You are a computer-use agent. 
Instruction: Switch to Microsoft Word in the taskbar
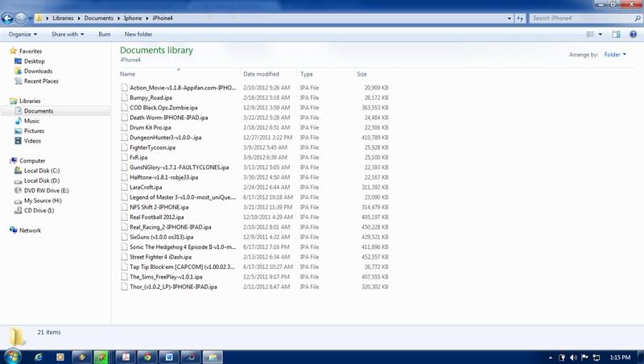[x=169, y=357]
